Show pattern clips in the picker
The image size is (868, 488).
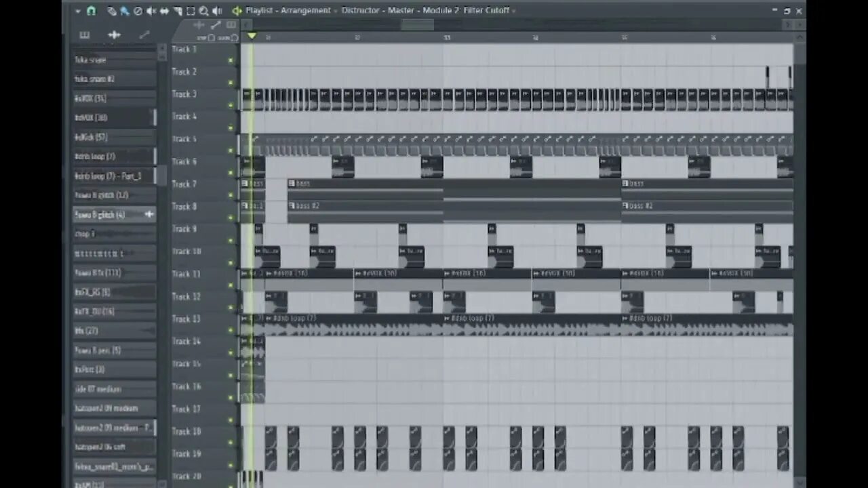[x=85, y=35]
